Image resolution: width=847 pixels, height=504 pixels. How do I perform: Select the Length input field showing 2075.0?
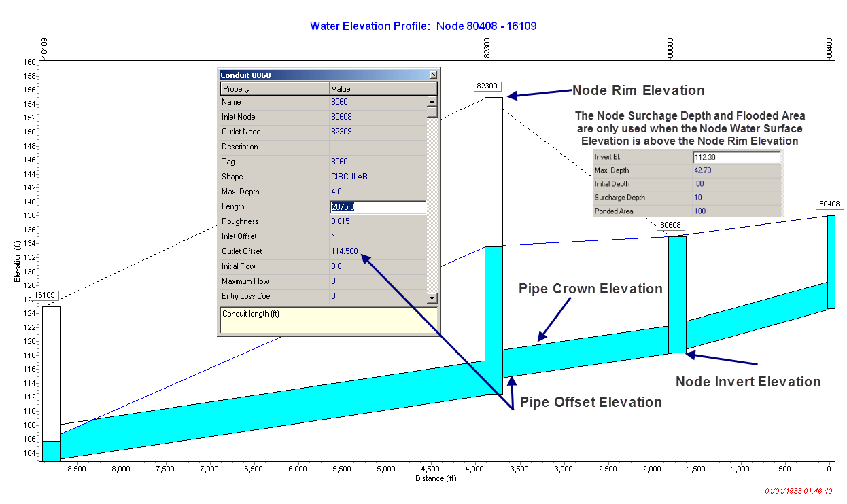(x=378, y=206)
